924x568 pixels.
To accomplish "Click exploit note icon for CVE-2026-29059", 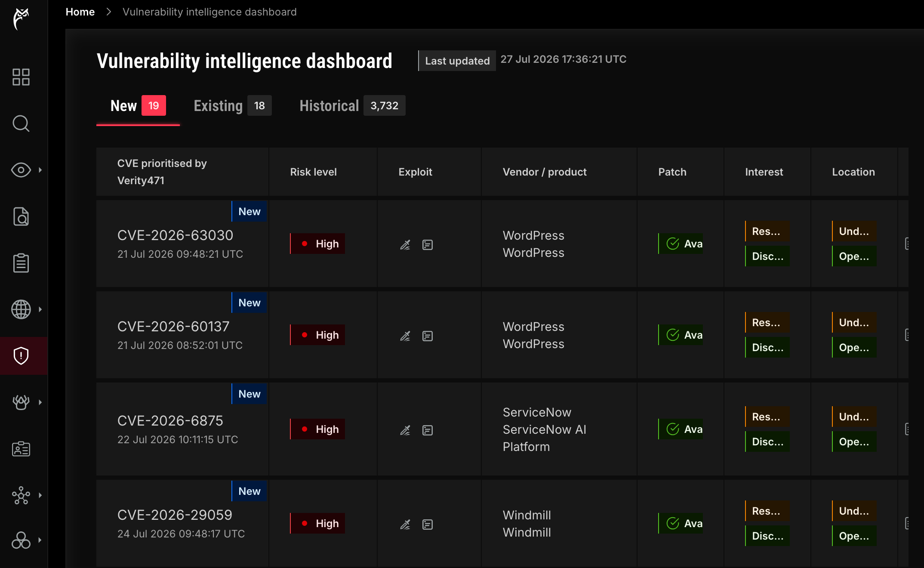I will (428, 525).
